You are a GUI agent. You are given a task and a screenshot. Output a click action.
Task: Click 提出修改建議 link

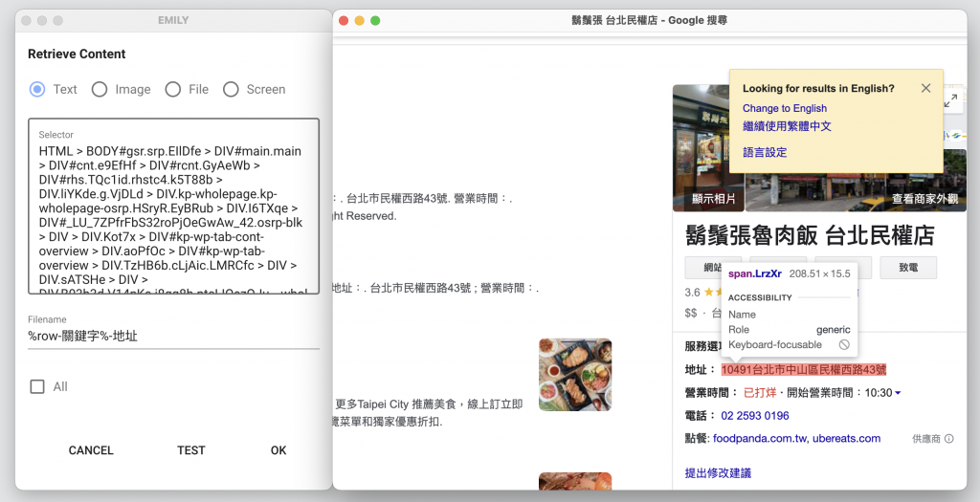pyautogui.click(x=718, y=473)
